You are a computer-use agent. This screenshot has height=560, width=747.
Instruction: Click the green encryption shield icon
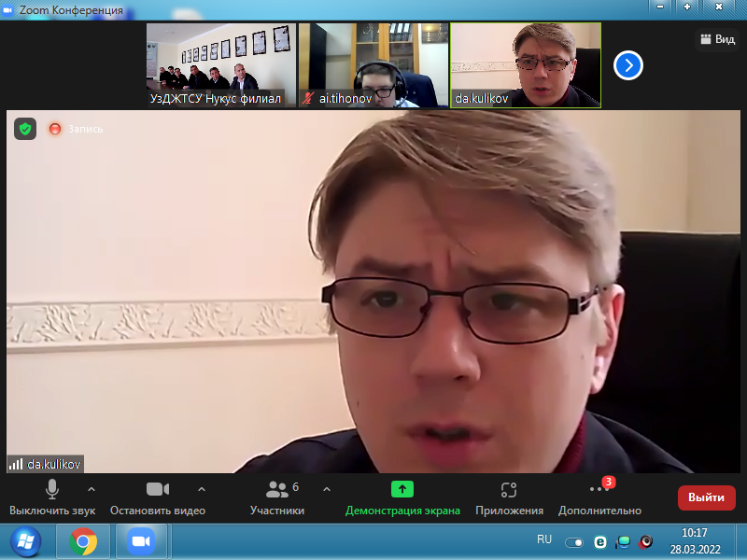(x=25, y=129)
